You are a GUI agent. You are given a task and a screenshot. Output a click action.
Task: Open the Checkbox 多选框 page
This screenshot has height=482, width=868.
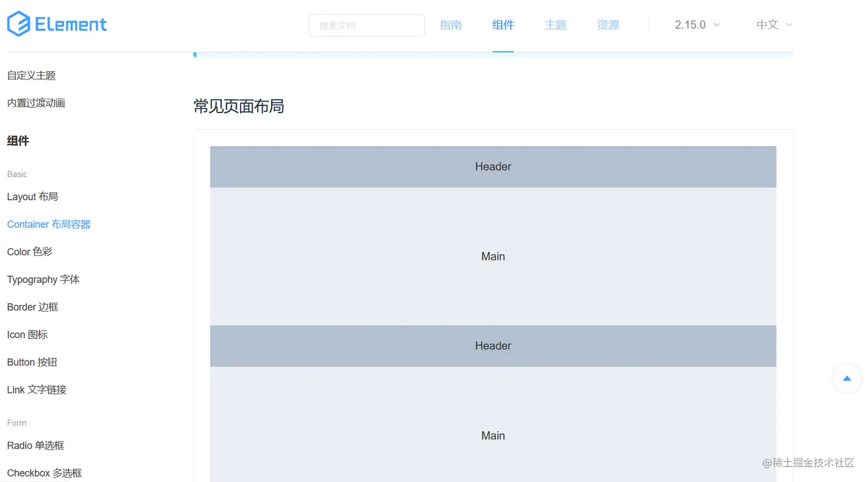click(45, 473)
